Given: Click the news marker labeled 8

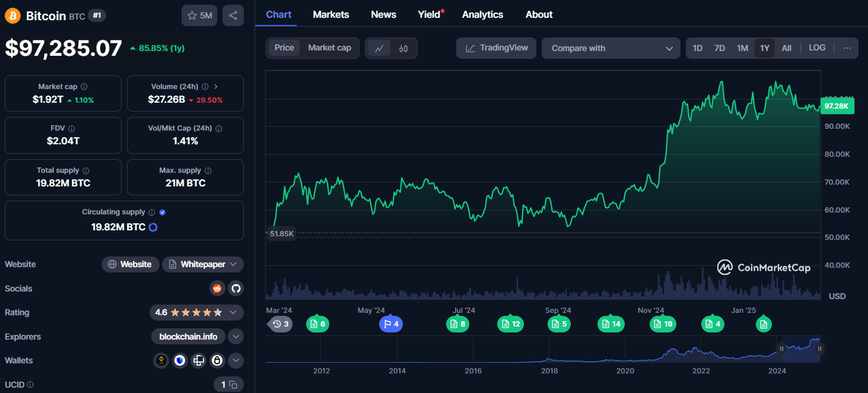Looking at the screenshot, I should [457, 324].
